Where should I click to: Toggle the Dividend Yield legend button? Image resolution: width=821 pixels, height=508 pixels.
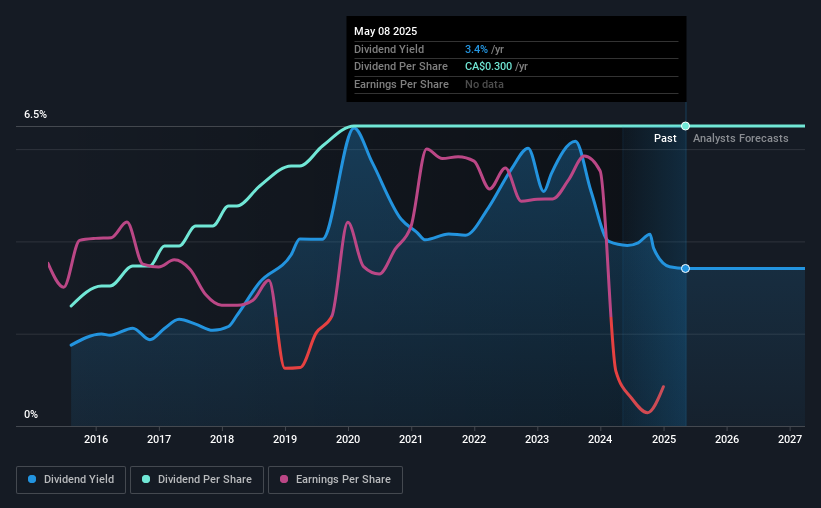[x=71, y=480]
